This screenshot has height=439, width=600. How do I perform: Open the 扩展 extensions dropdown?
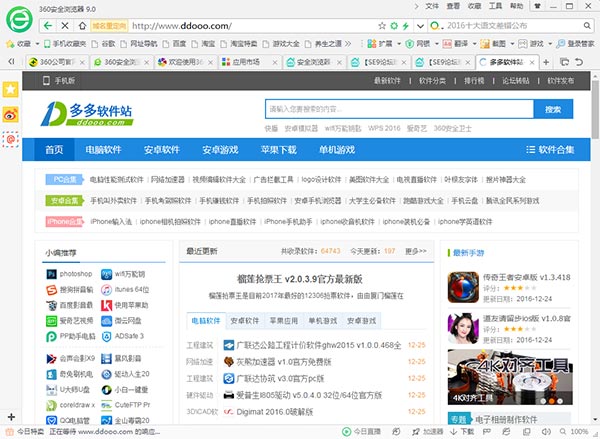click(384, 44)
